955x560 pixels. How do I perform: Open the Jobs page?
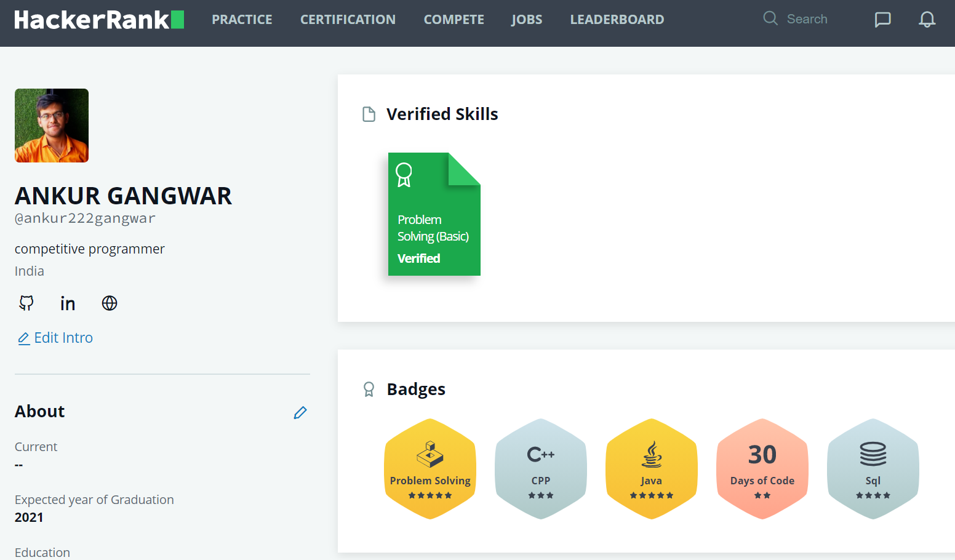pyautogui.click(x=527, y=20)
